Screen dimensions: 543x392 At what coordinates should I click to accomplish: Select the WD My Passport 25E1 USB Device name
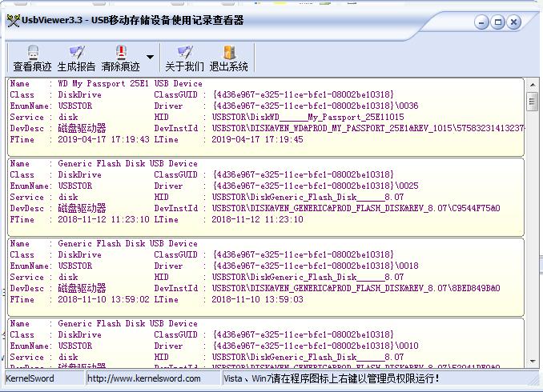[130, 83]
